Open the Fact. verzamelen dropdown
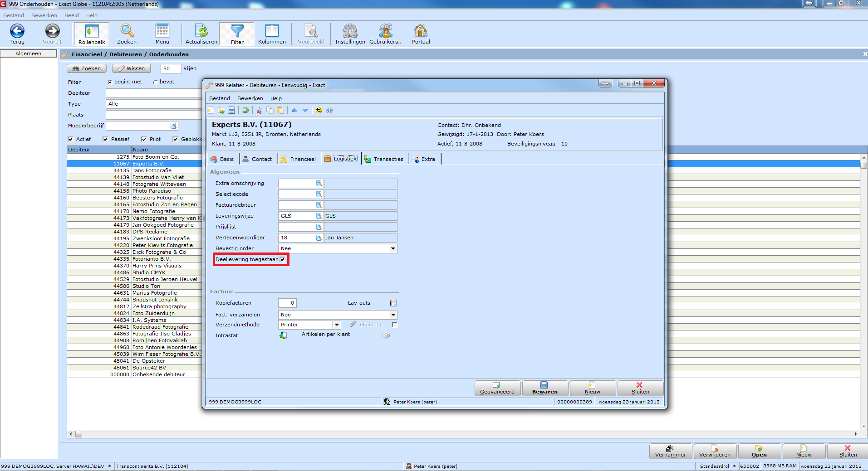This screenshot has height=471, width=868. [393, 315]
